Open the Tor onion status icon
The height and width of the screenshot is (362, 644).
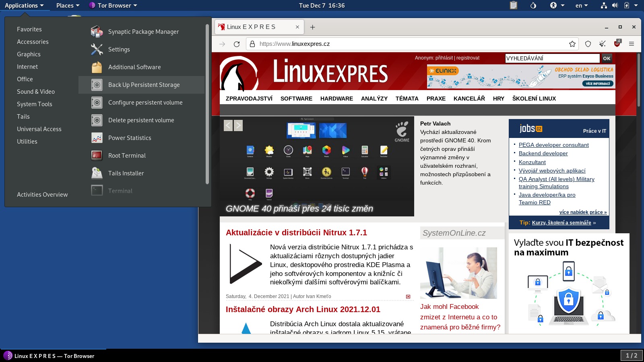click(x=533, y=5)
